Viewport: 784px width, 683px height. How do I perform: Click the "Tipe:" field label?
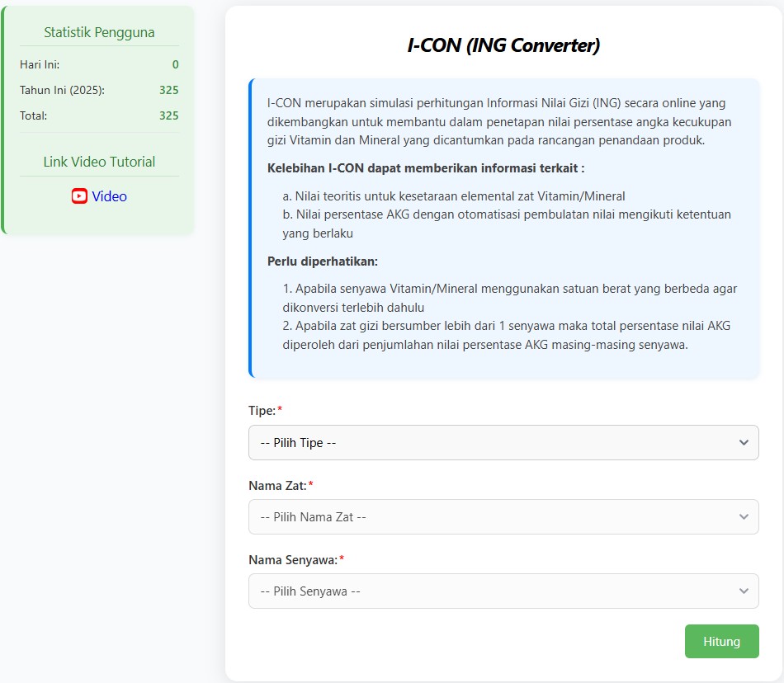[x=262, y=411]
